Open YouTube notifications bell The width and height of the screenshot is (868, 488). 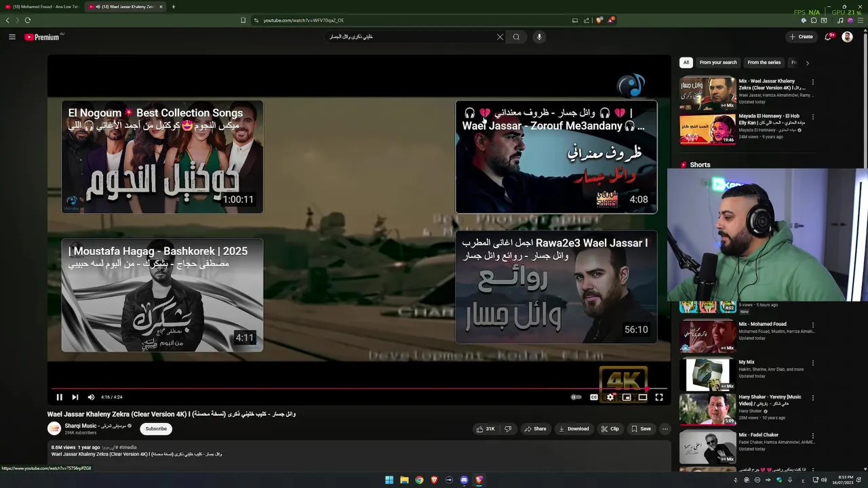click(x=828, y=37)
